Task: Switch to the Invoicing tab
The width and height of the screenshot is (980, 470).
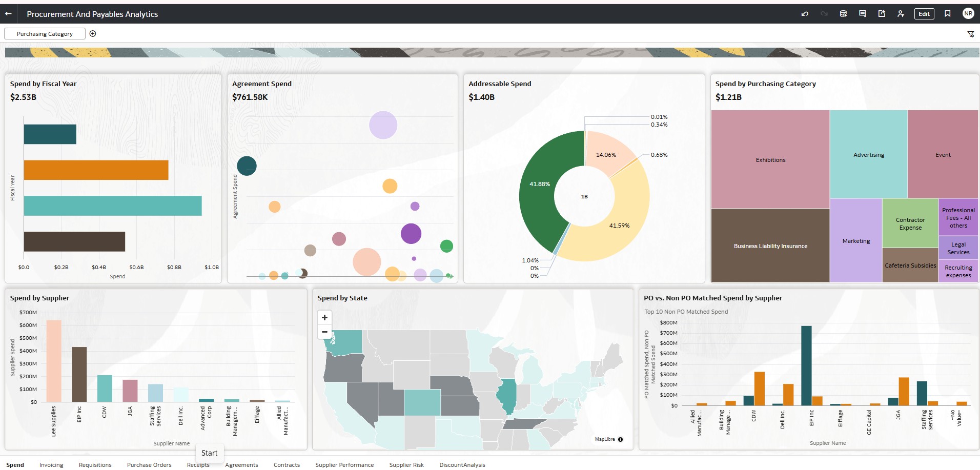Action: click(x=51, y=465)
